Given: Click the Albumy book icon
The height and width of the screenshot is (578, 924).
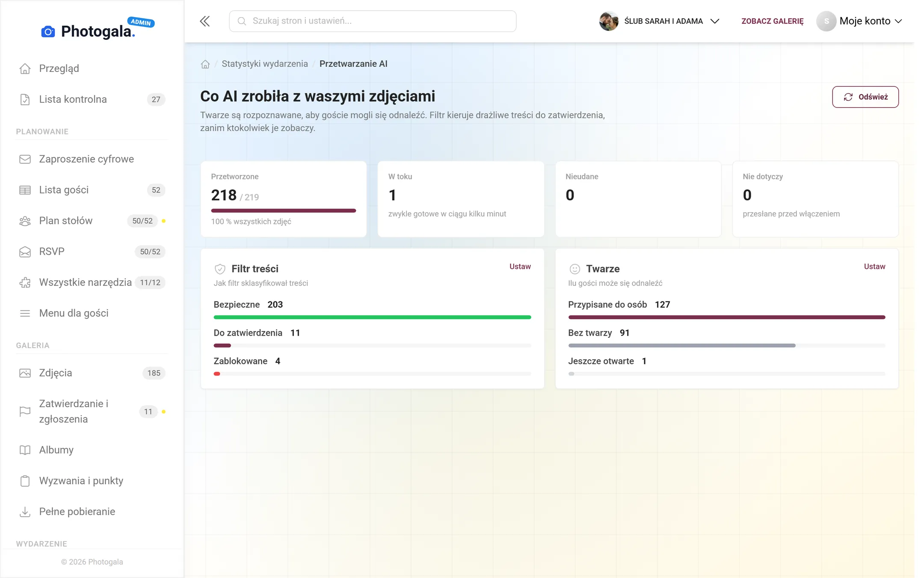Looking at the screenshot, I should (25, 450).
